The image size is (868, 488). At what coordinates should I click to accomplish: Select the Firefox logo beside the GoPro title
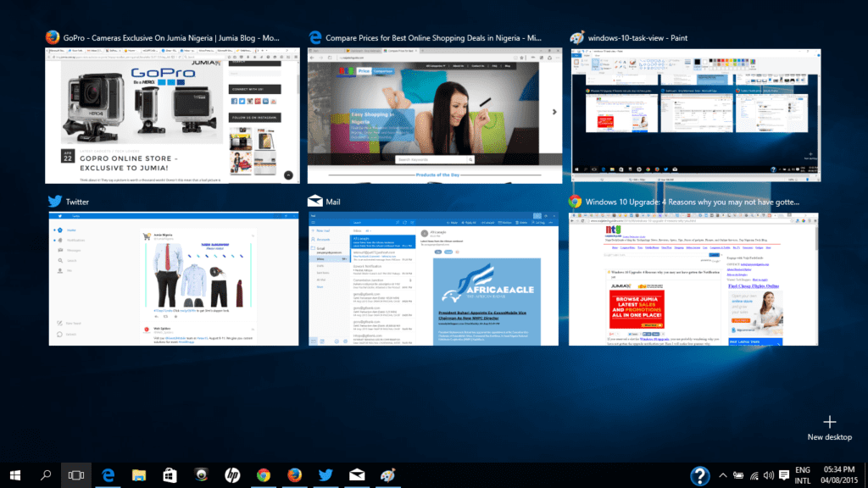click(53, 37)
